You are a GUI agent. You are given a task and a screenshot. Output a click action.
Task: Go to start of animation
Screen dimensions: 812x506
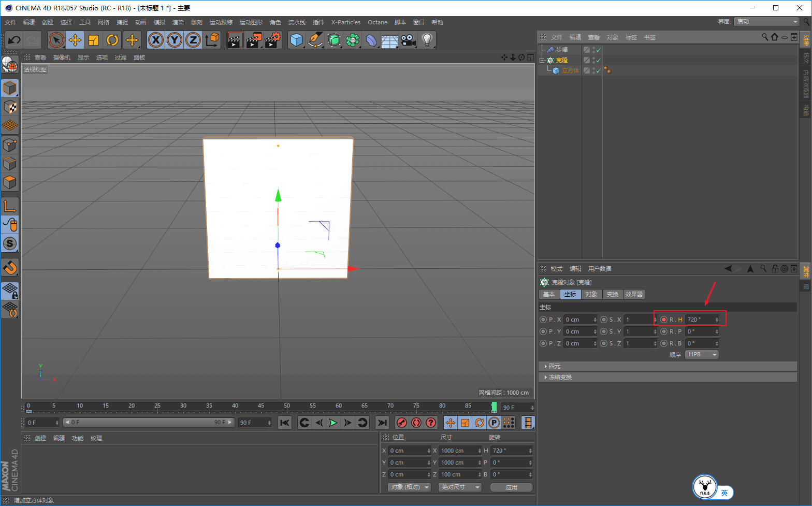[x=285, y=423]
